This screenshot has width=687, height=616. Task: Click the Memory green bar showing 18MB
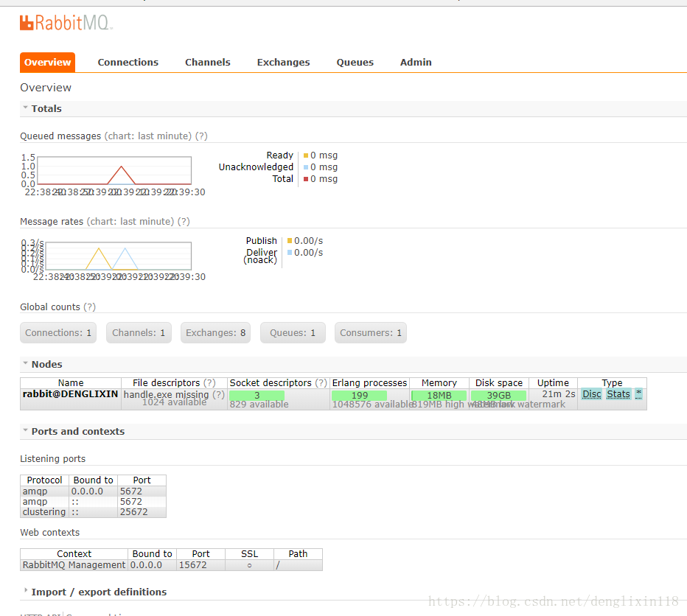click(x=439, y=396)
